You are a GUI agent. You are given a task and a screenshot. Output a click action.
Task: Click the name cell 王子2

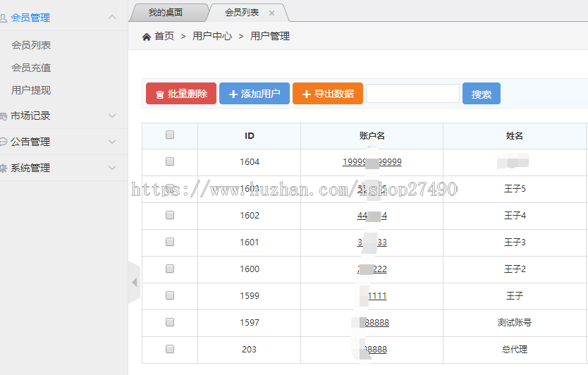click(515, 269)
